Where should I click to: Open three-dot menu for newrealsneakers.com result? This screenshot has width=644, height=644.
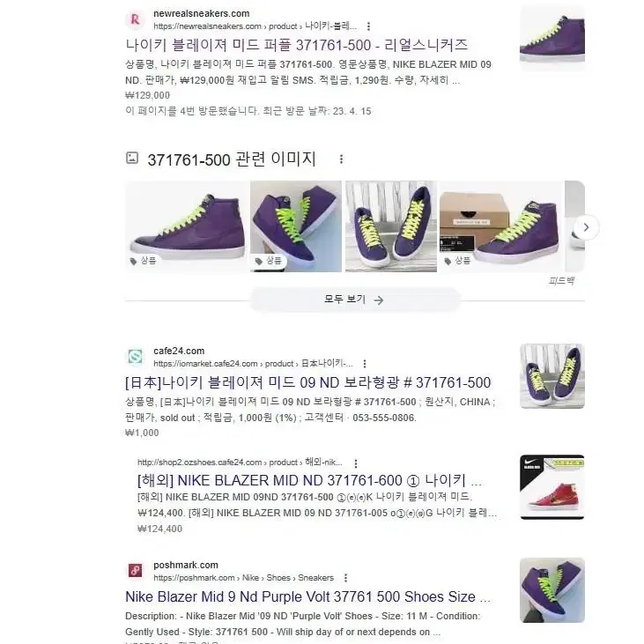[368, 26]
